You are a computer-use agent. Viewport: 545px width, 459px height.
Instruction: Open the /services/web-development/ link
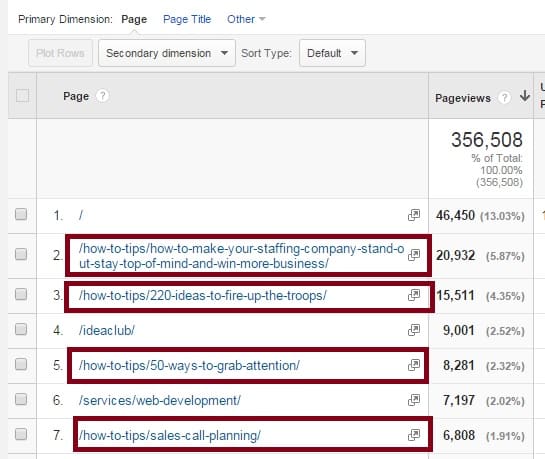160,401
